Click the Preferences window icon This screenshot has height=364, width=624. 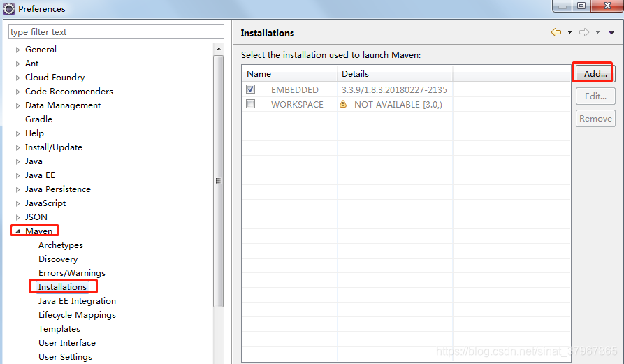pyautogui.click(x=9, y=8)
